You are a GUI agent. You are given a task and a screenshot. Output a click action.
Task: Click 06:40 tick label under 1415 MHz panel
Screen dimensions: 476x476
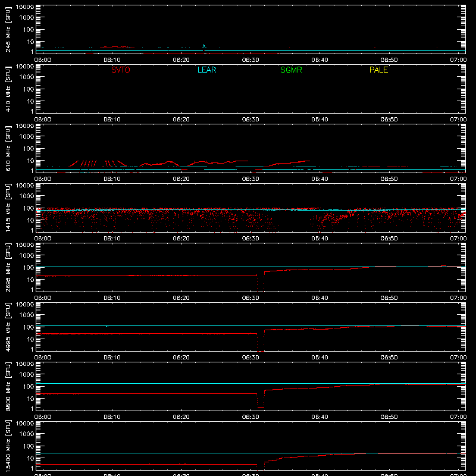[x=320, y=239]
